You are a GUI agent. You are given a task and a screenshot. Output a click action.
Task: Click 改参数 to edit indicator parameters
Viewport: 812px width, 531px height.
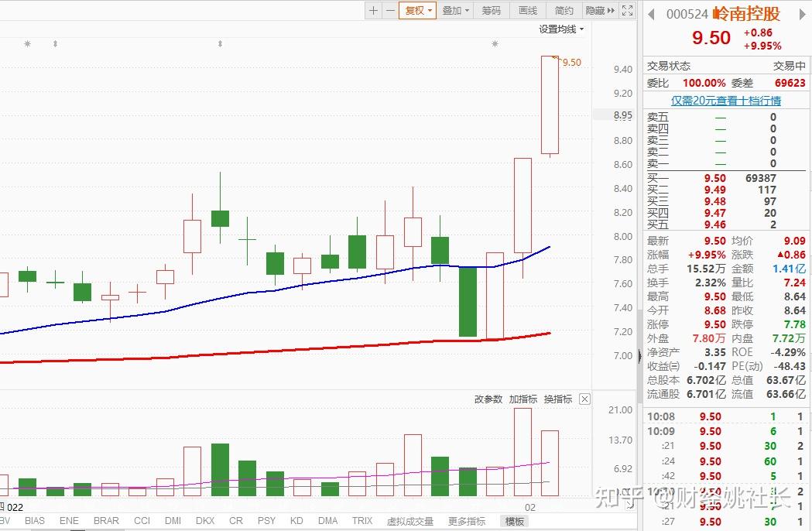[488, 399]
